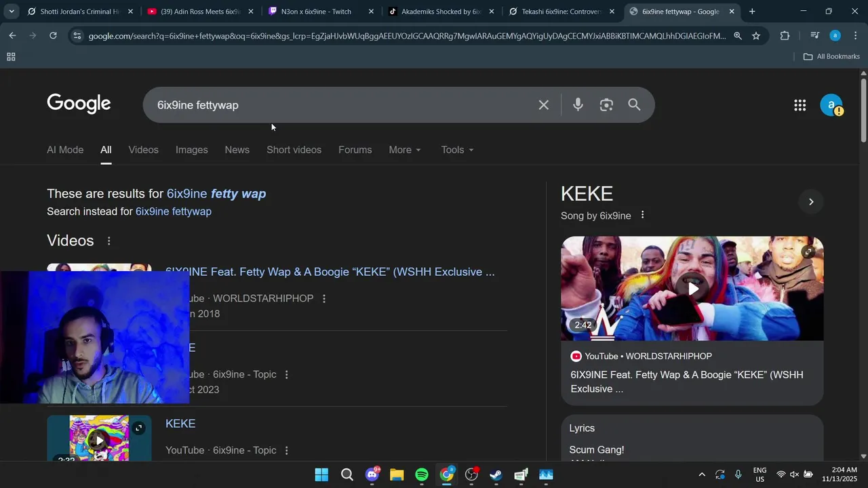Open more options beside Song by 6ix9ine
The image size is (868, 488).
642,215
